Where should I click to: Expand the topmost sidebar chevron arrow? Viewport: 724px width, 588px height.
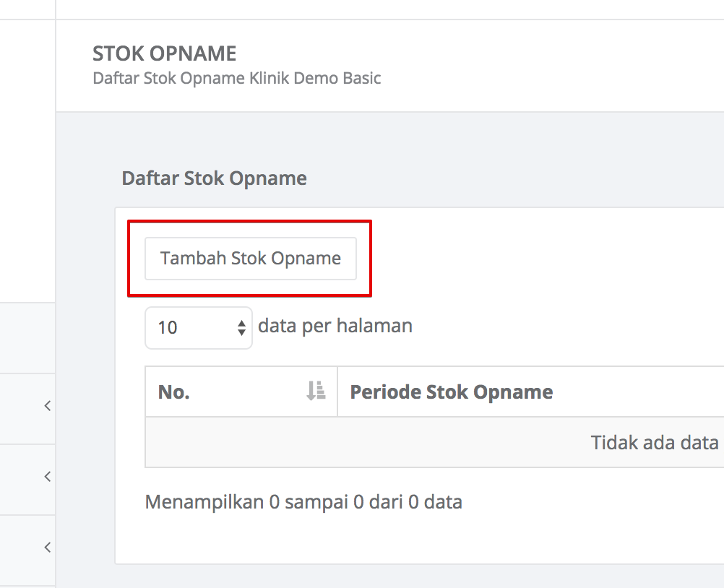pos(48,406)
